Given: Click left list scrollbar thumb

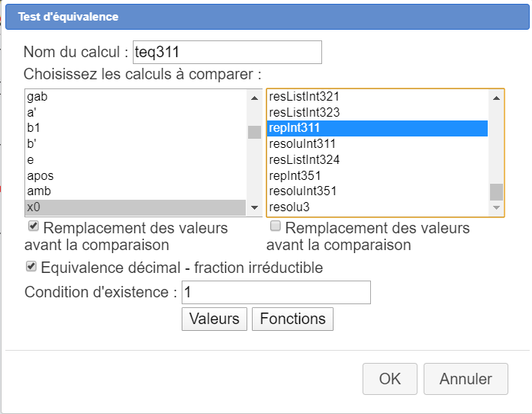Looking at the screenshot, I should point(254,132).
